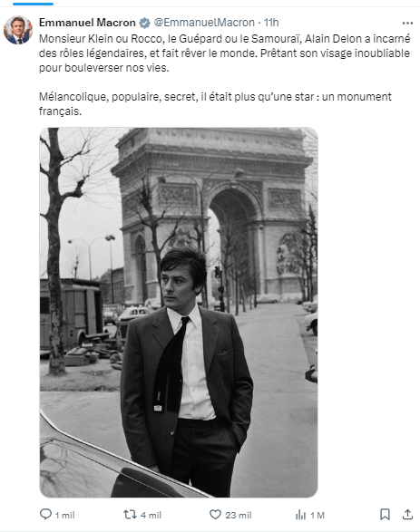Click the 4 mil repost count
This screenshot has height=532, width=420.
(x=151, y=515)
